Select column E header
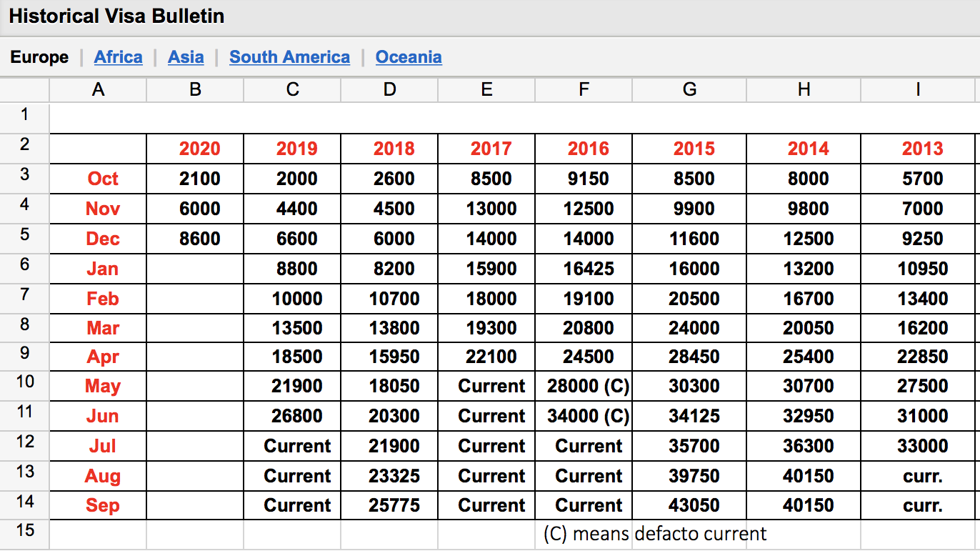The height and width of the screenshot is (556, 980). point(486,90)
